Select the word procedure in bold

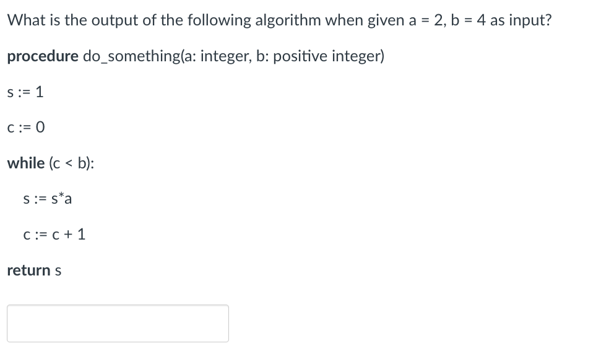[x=42, y=56]
